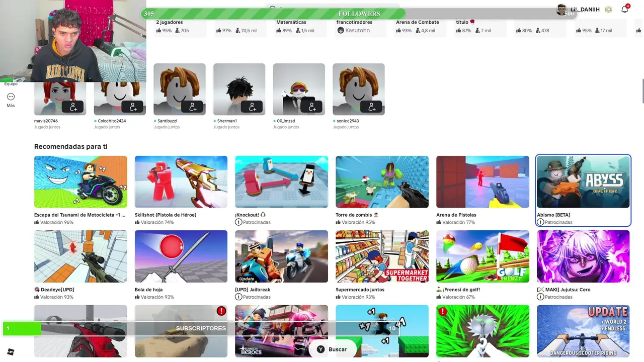
Task: Add Colochito2424 as friend
Action: [133, 107]
